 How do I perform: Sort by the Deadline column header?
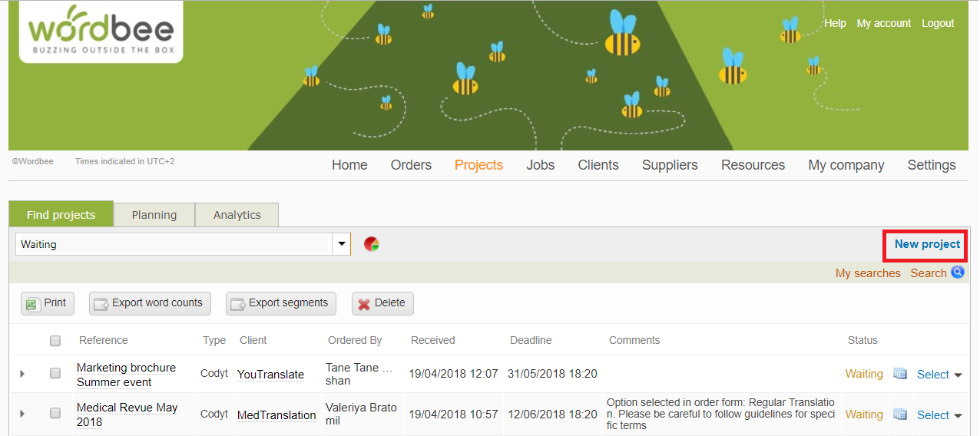pyautogui.click(x=531, y=340)
